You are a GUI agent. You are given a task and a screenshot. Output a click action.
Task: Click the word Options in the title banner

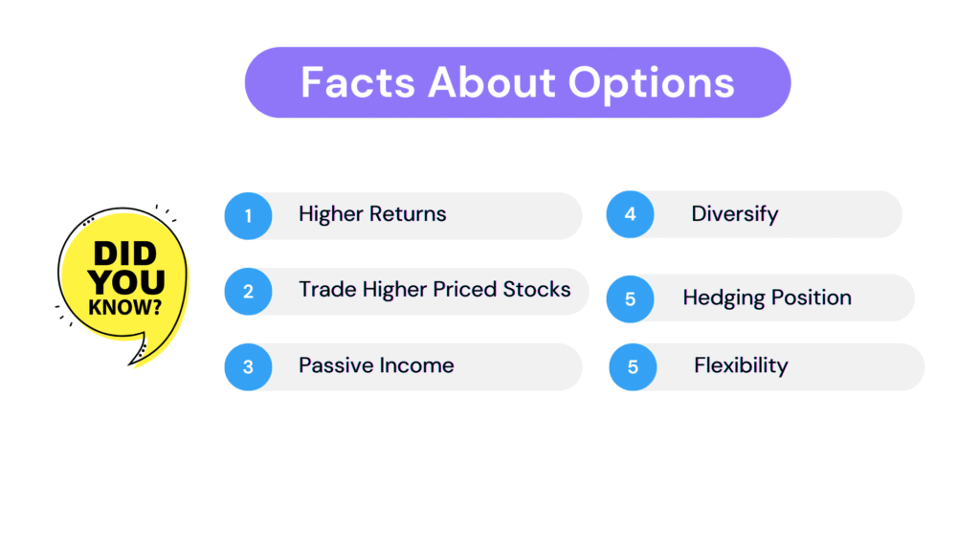651,84
